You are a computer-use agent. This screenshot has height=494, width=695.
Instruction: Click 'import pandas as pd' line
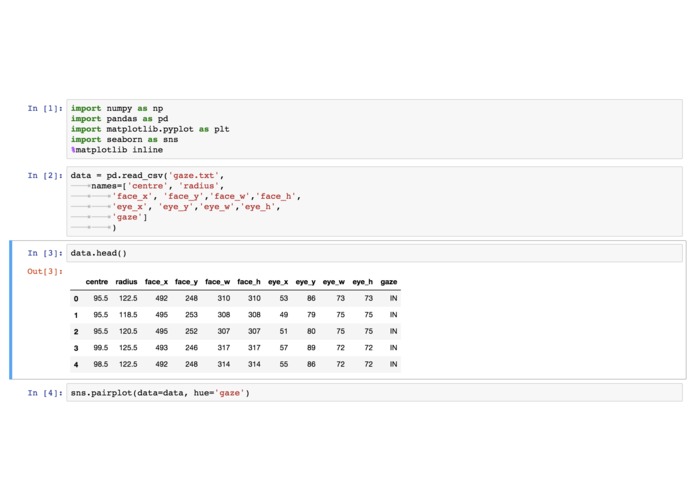click(119, 119)
